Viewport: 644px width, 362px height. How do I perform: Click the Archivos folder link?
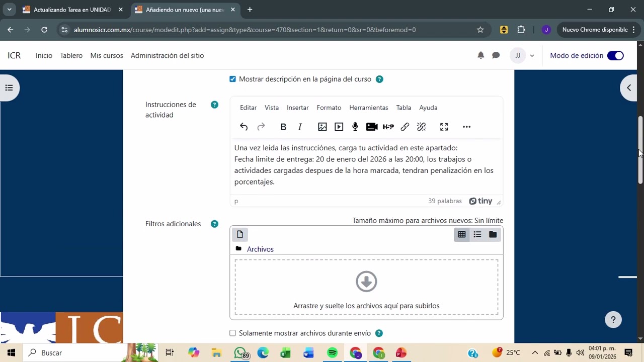point(260,249)
